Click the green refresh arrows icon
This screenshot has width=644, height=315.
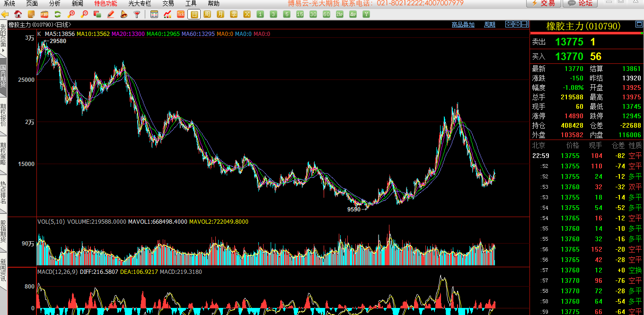[x=57, y=14]
